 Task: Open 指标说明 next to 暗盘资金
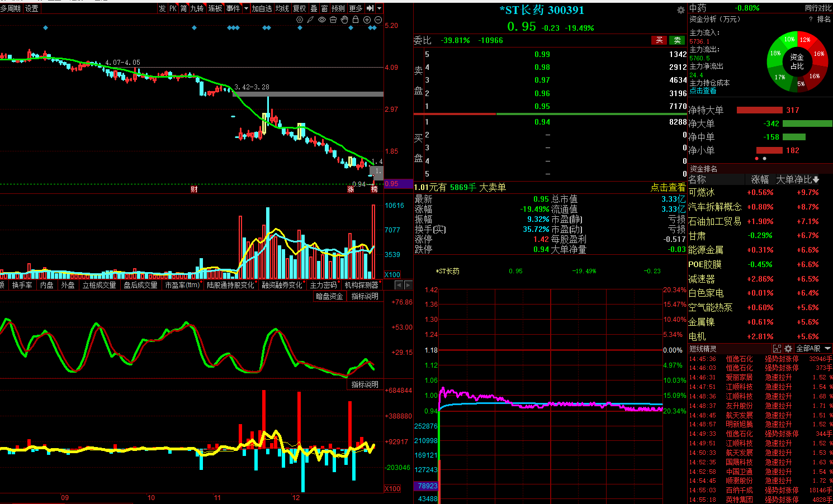365,296
